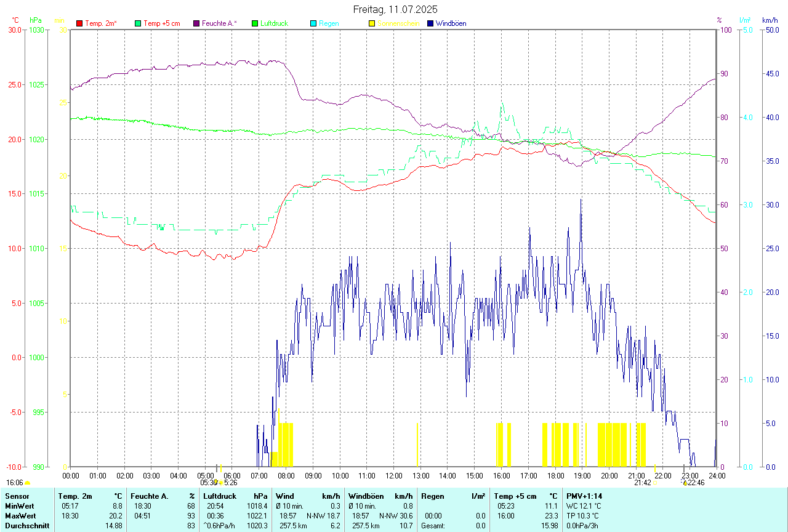Image resolution: width=788 pixels, height=532 pixels.
Task: Select the Luftdruck legend label
Action: (274, 23)
